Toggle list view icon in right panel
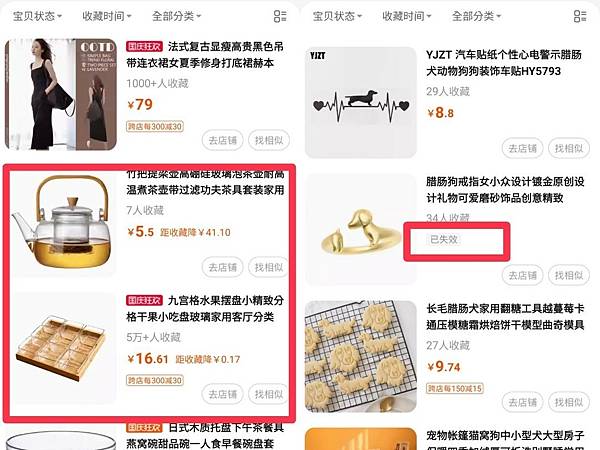The height and width of the screenshot is (450, 600). point(580,16)
